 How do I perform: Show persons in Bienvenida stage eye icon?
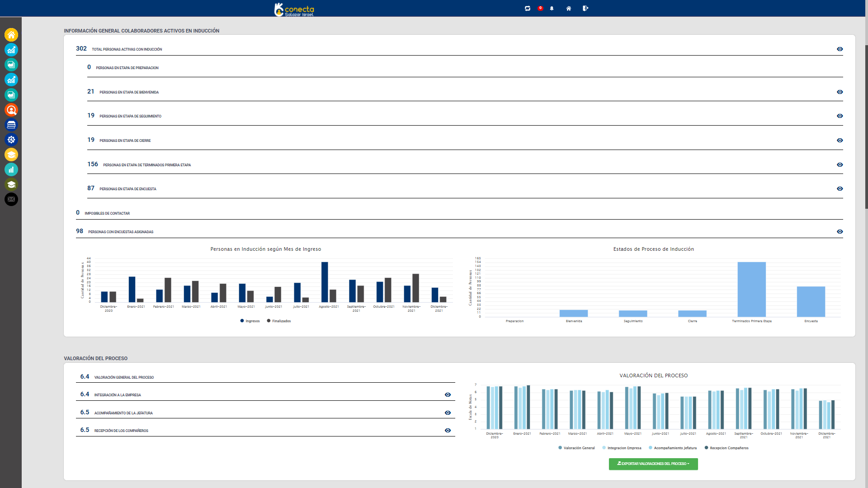tap(840, 92)
